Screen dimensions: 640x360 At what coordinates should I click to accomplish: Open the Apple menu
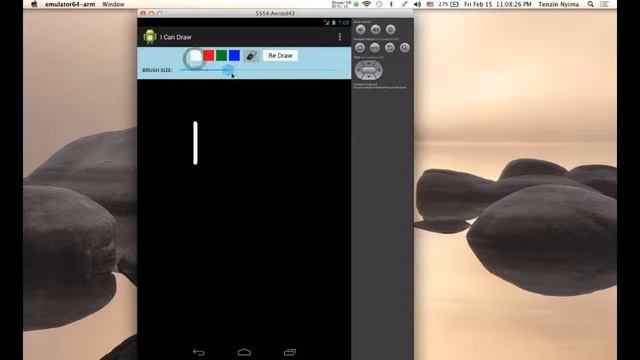tap(34, 4)
